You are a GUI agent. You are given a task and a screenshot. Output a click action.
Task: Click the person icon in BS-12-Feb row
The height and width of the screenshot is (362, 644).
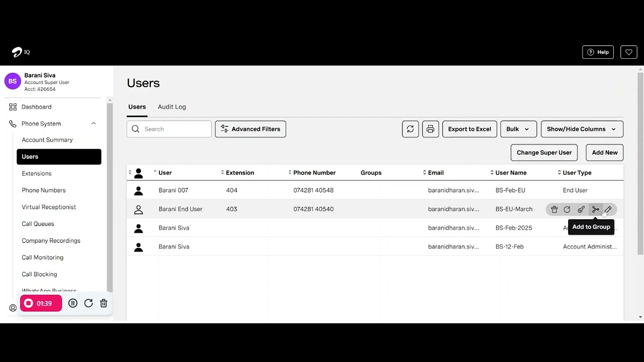click(x=138, y=247)
